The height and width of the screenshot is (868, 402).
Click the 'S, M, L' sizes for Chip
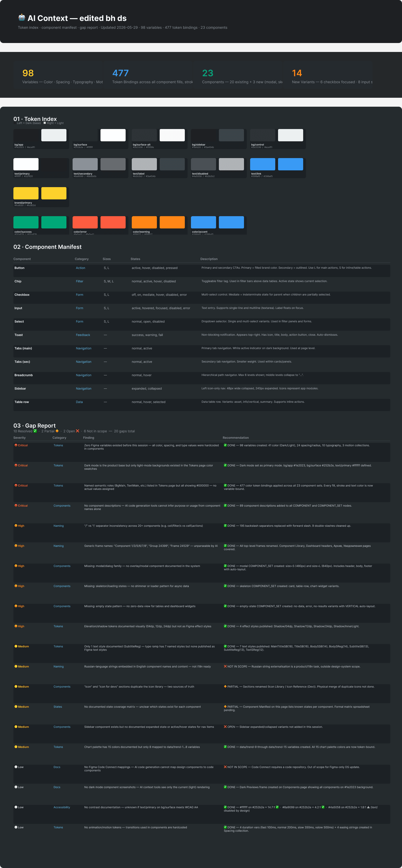point(109,281)
